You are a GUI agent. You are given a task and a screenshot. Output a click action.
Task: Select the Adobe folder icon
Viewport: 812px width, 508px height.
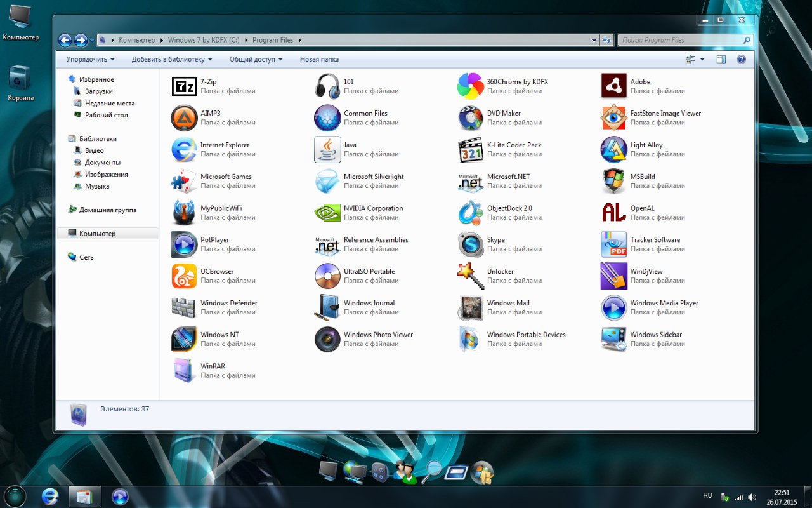614,86
